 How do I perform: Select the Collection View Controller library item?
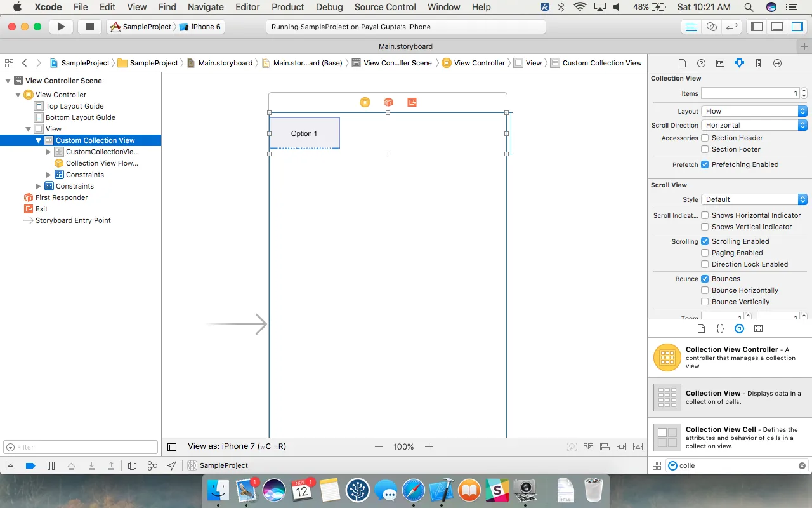tap(730, 358)
